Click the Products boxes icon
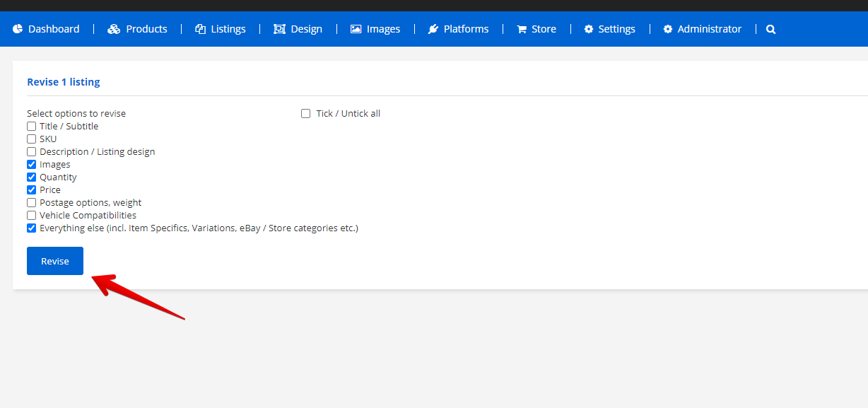Viewport: 868px width, 408px height. 114,29
